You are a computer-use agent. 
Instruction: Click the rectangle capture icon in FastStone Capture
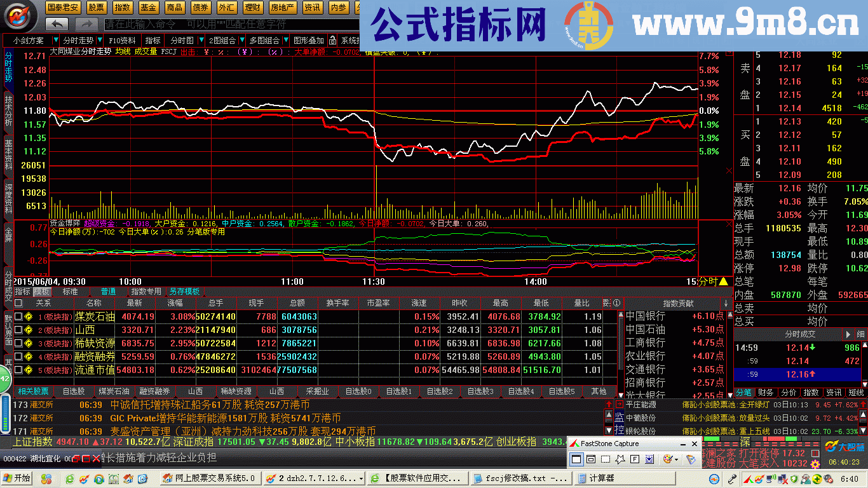pos(606,459)
